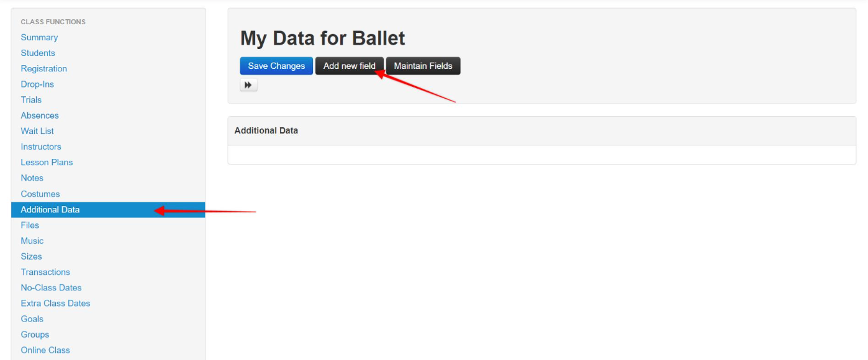Open Maintain Fields
868x360 pixels.
(x=423, y=66)
